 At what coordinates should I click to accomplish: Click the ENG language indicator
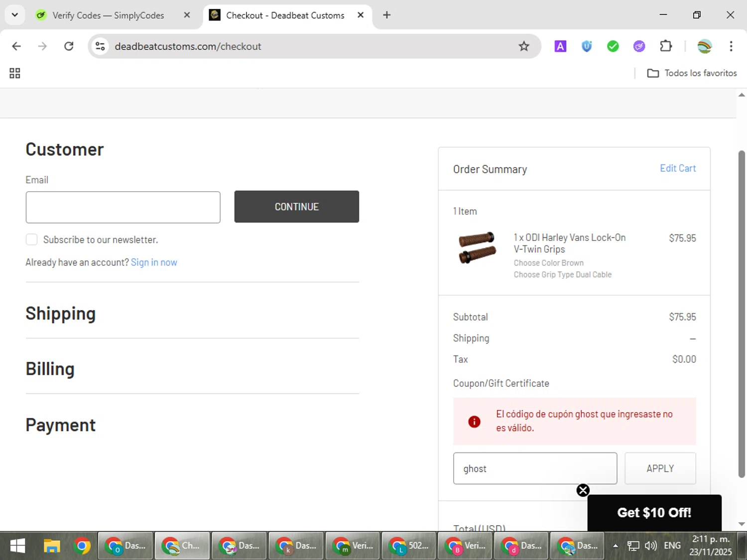[672, 546]
